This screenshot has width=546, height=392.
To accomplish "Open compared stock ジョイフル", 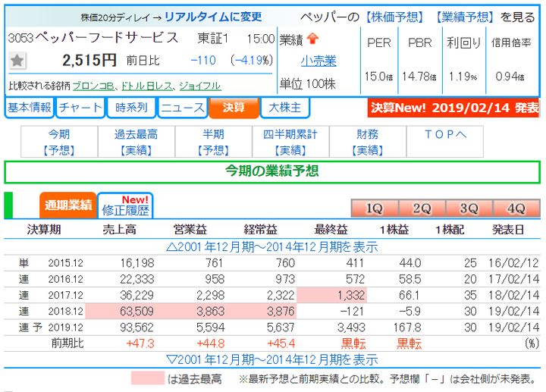I will tap(200, 86).
